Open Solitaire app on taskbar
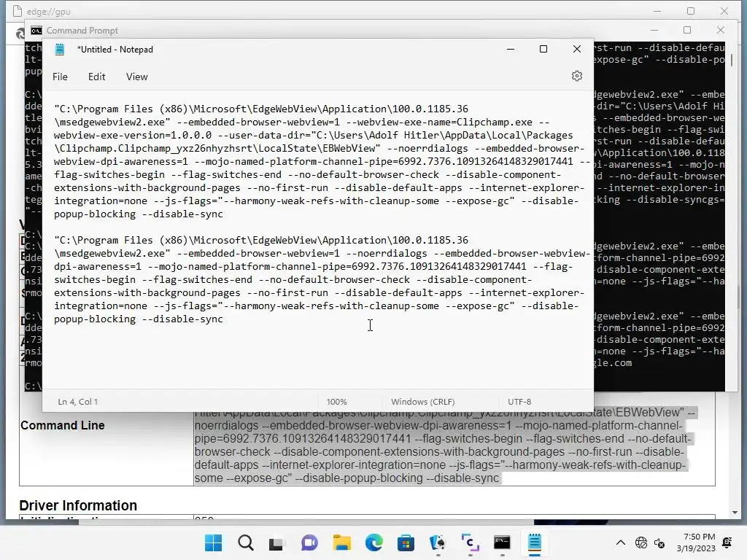 pyautogui.click(x=438, y=542)
